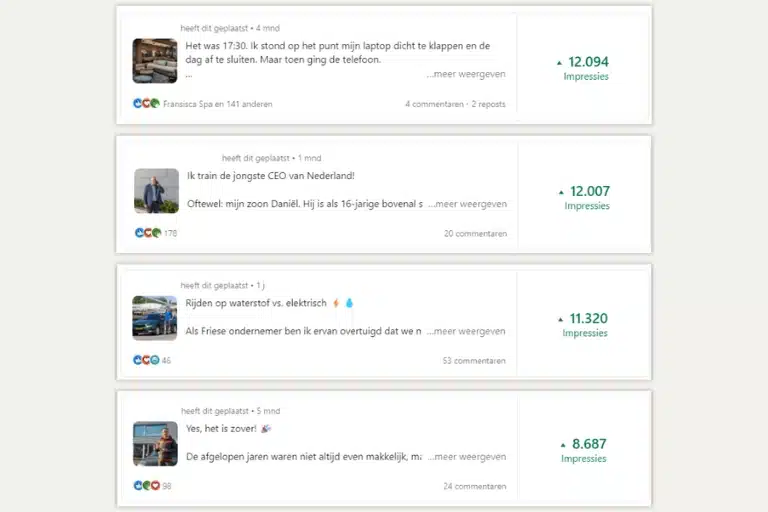Open the 4 commentaren link
The image size is (768, 512).
coord(434,104)
